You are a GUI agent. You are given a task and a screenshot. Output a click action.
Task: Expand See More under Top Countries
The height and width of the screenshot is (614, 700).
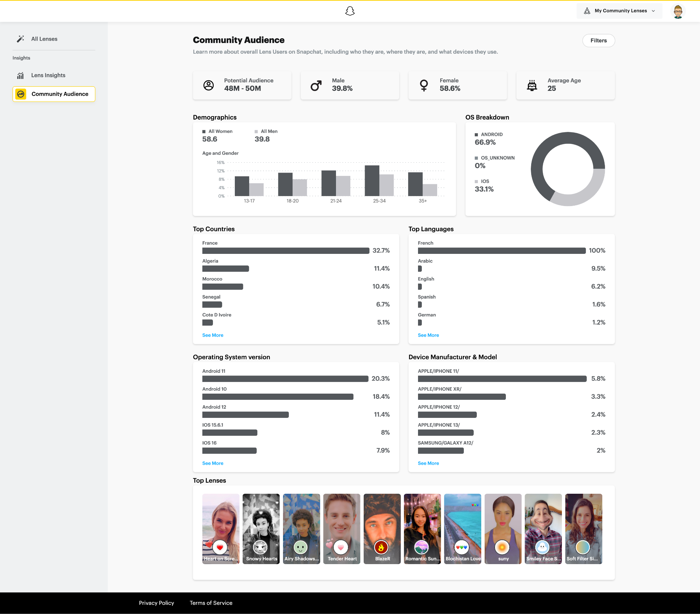[213, 335]
